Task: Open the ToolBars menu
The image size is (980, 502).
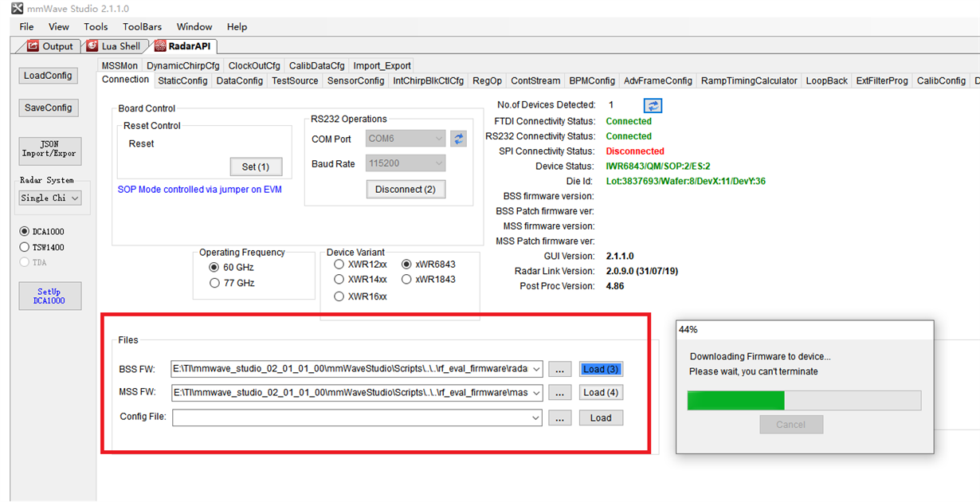Action: 143,26
